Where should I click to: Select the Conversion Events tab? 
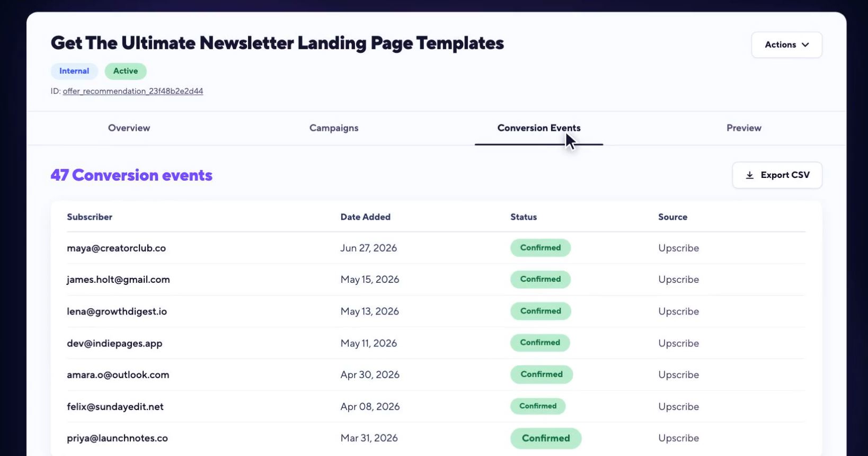(539, 128)
